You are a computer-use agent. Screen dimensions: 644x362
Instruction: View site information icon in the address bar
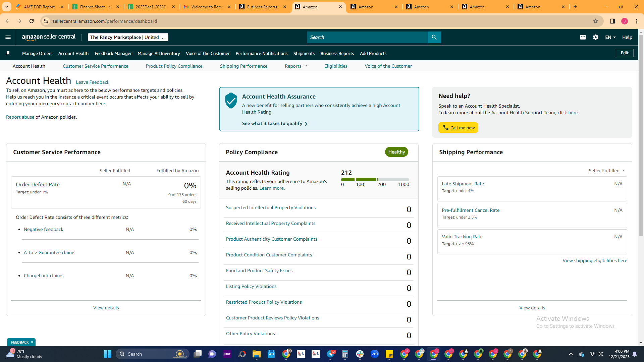tap(46, 21)
